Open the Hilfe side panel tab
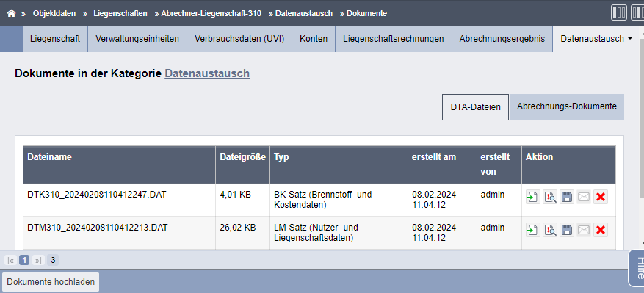This screenshot has width=644, height=293. [x=637, y=270]
